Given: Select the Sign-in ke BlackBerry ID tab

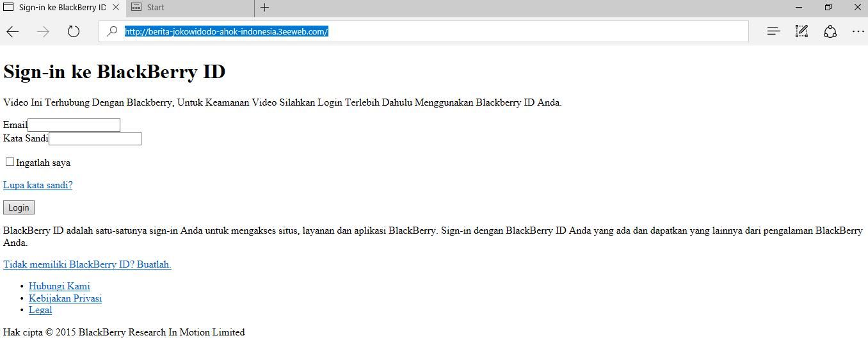Looking at the screenshot, I should [62, 8].
